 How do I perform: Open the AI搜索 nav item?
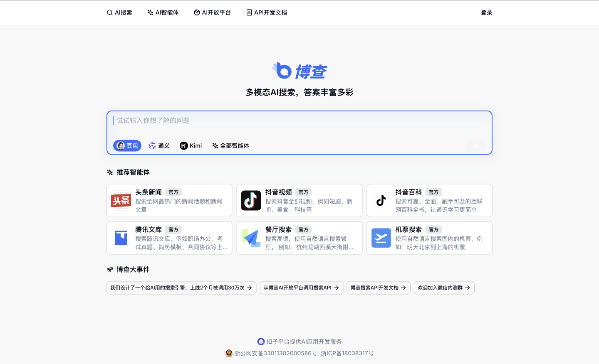(x=119, y=12)
